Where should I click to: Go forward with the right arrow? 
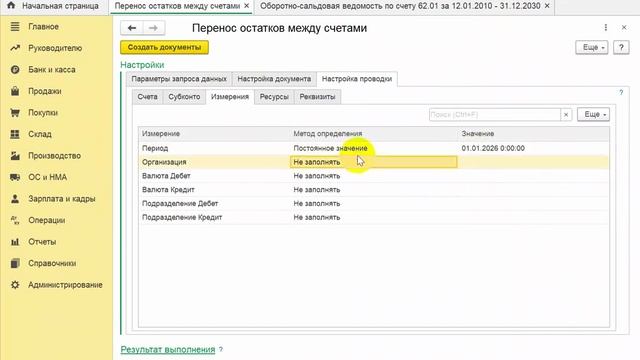pos(153,28)
